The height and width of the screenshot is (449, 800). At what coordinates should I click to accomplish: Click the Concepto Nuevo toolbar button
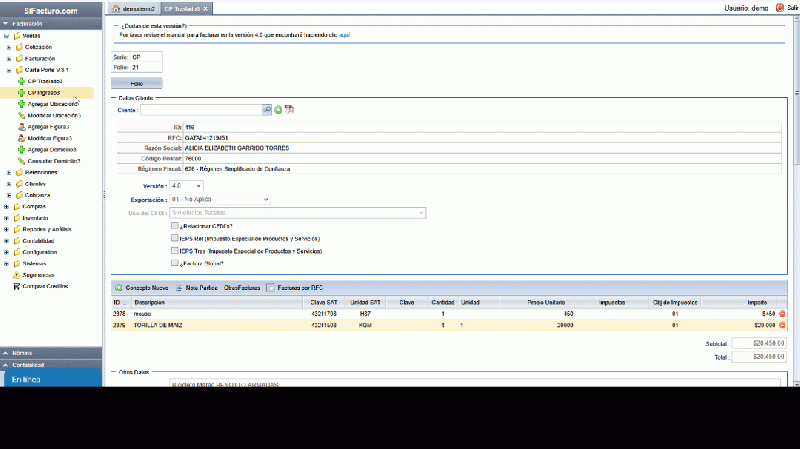click(140, 288)
